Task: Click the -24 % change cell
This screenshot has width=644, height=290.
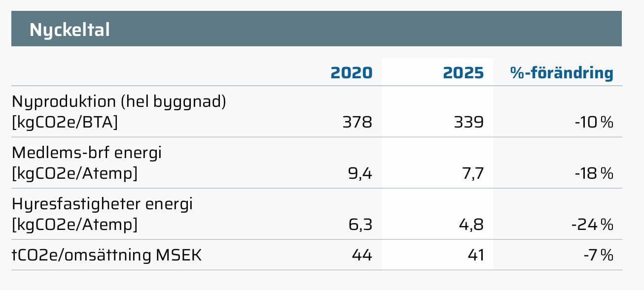Action: click(x=593, y=225)
